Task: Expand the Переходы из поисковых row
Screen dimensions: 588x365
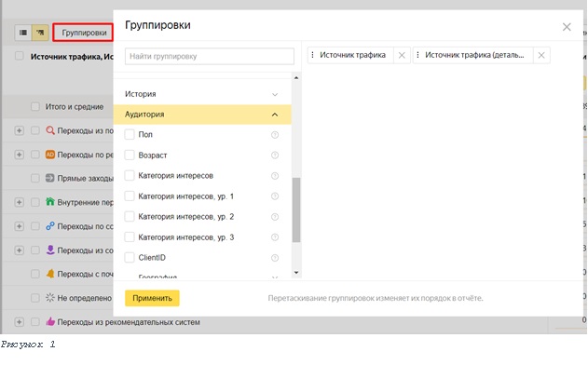Action: pyautogui.click(x=20, y=130)
